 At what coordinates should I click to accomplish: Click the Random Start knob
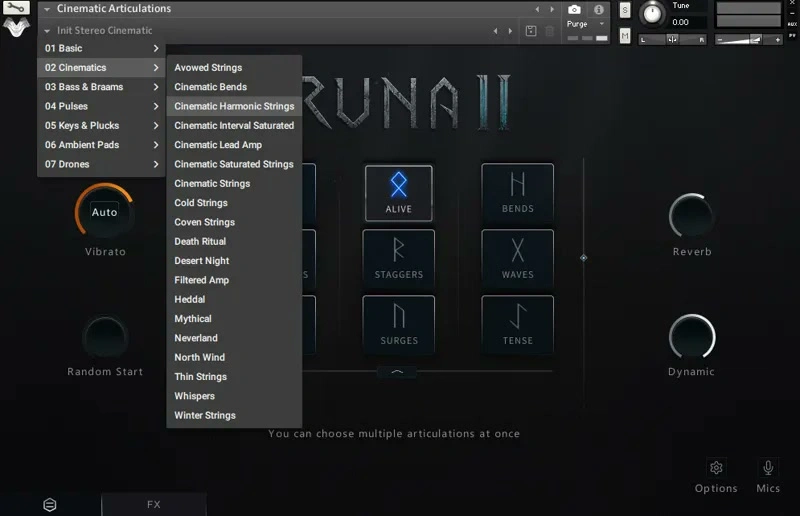pyautogui.click(x=105, y=337)
